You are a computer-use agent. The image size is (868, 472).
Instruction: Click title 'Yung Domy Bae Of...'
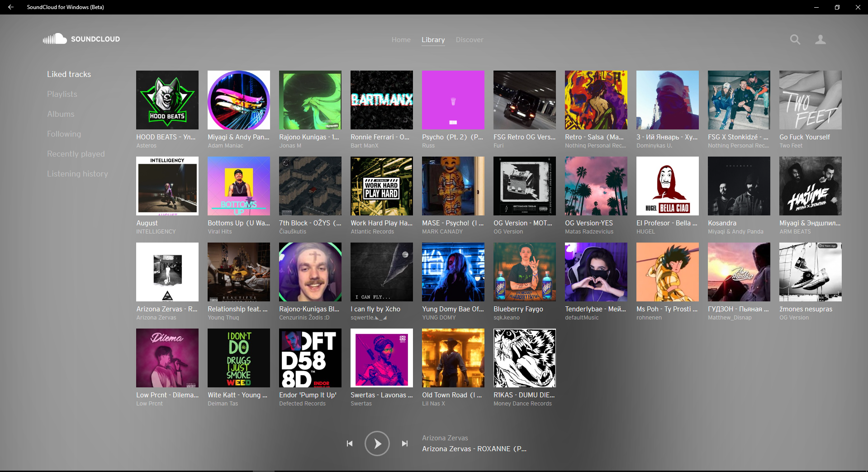pyautogui.click(x=453, y=309)
